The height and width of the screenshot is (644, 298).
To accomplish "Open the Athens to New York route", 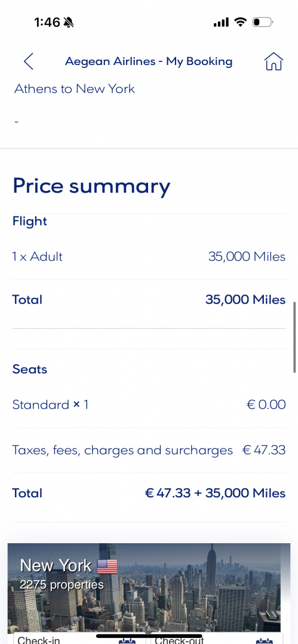I will point(75,89).
